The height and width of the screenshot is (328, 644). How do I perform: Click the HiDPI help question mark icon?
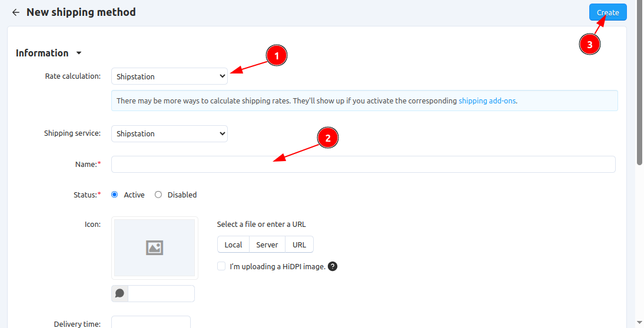pos(333,266)
